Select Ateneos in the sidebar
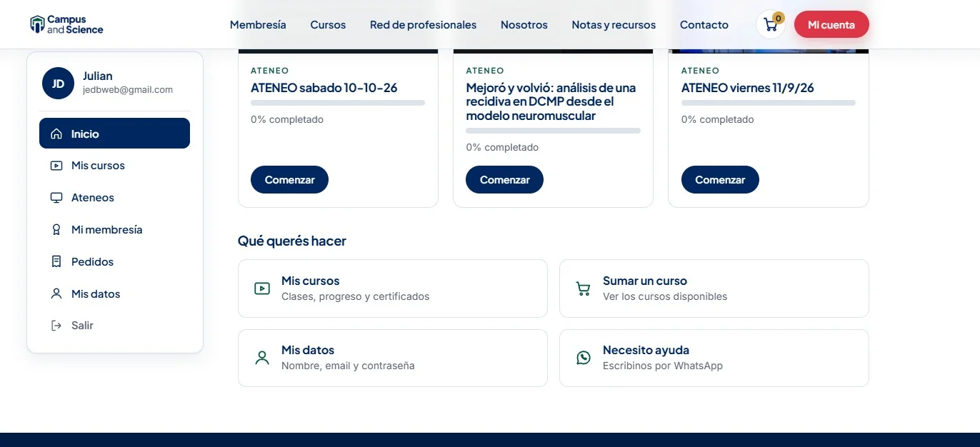The image size is (980, 447). (x=114, y=198)
